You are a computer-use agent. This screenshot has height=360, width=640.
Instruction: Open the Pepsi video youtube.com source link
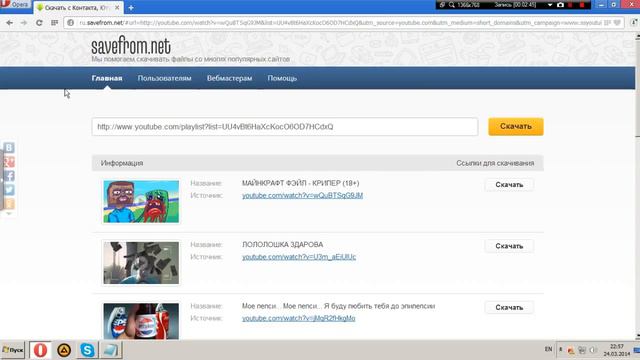click(x=298, y=318)
